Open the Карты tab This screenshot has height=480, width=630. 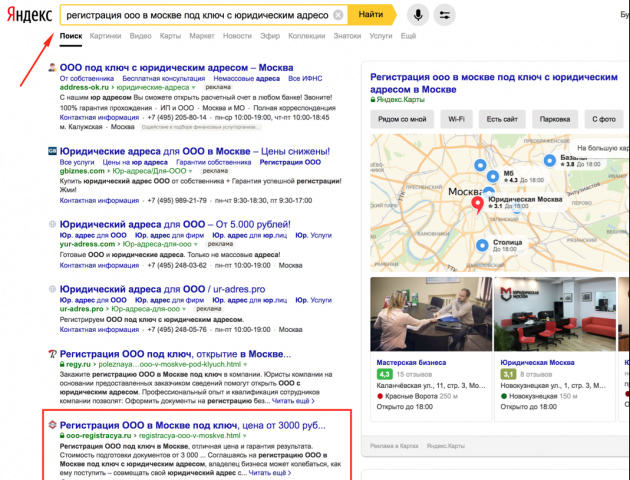click(170, 36)
